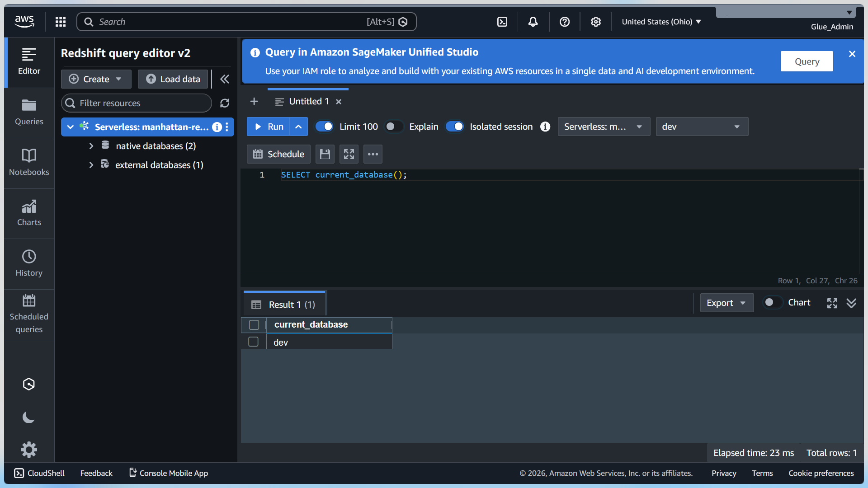
Task: Open the Export dropdown
Action: pos(726,303)
